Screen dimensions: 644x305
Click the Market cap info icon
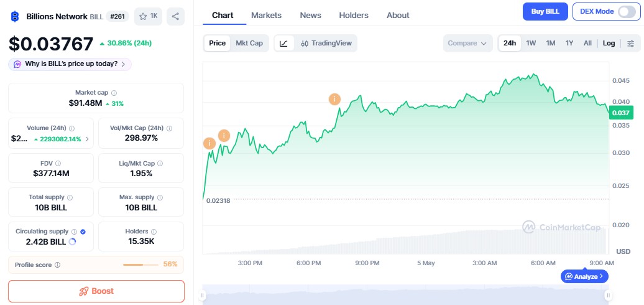pyautogui.click(x=114, y=93)
